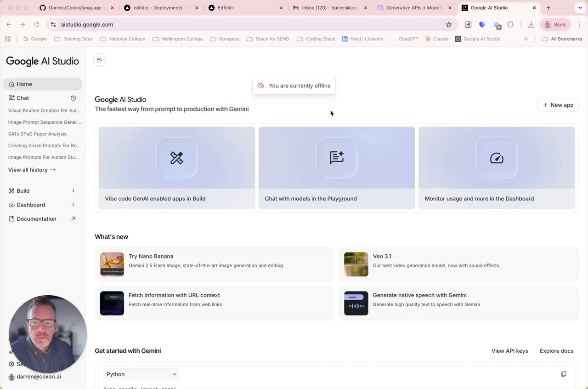Image resolution: width=588 pixels, height=389 pixels.
Task: Click the Nano Banana thumbnail
Action: tap(112, 264)
